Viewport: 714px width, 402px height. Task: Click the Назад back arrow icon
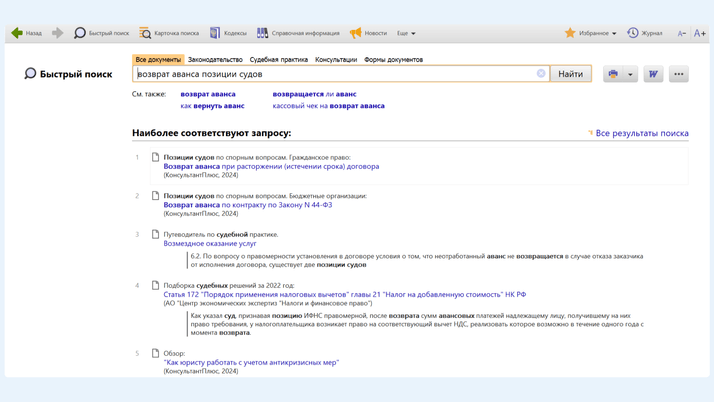click(x=17, y=33)
